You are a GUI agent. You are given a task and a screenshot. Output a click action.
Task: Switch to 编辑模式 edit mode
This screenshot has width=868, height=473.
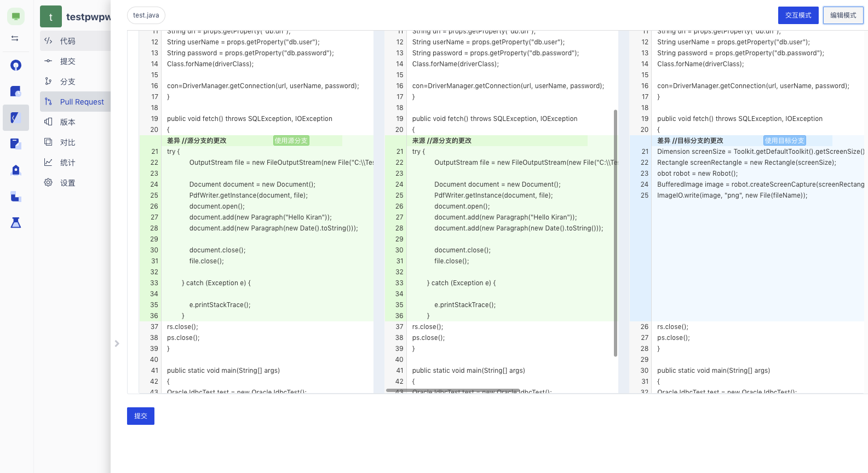coord(843,15)
